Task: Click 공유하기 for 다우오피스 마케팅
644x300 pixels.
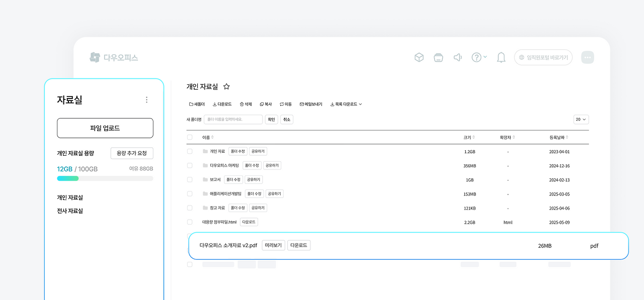Action: click(x=272, y=165)
